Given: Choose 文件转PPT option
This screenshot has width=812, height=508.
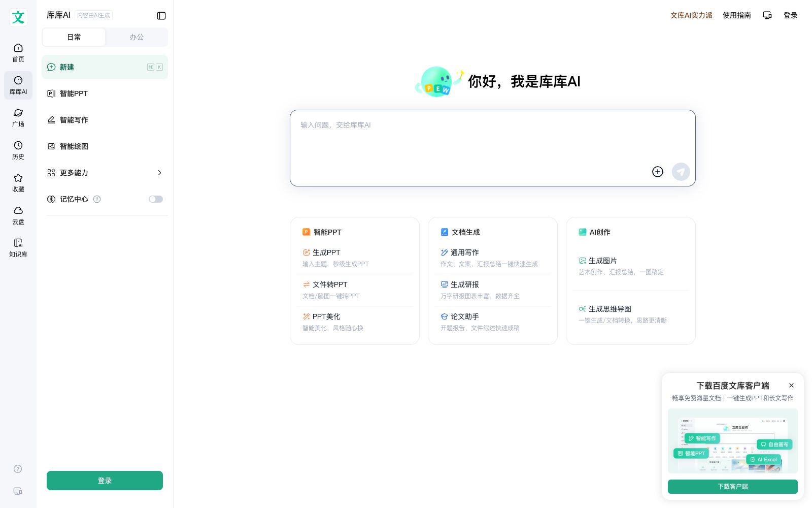Looking at the screenshot, I should click(355, 290).
